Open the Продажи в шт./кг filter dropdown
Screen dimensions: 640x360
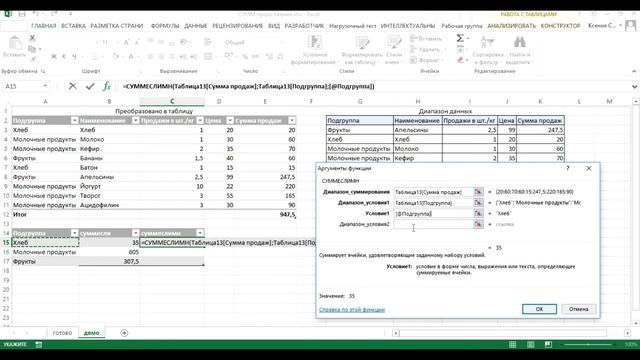click(x=200, y=120)
